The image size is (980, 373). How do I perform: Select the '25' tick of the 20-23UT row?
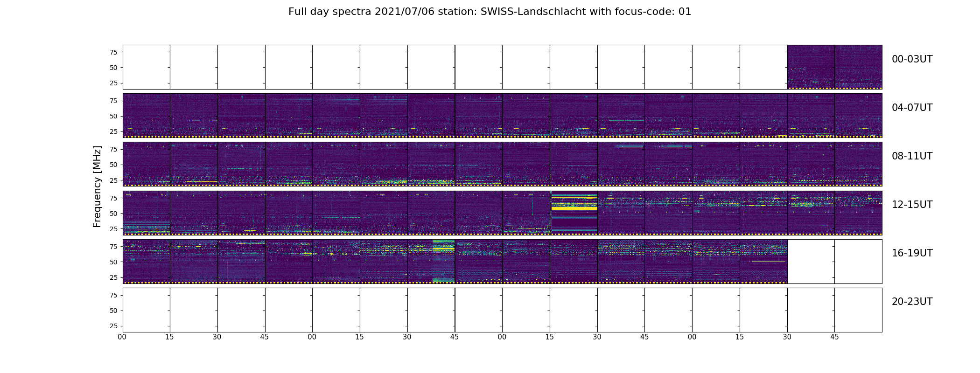point(113,326)
